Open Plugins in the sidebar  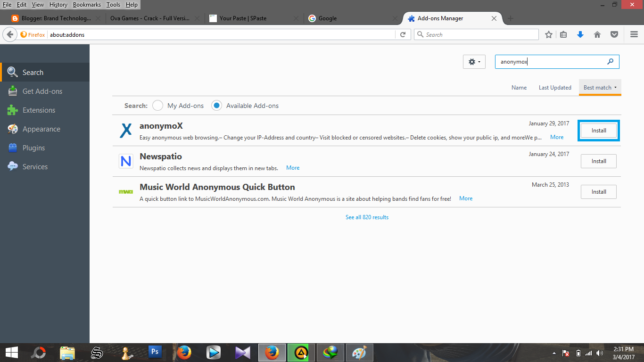[x=45, y=148]
